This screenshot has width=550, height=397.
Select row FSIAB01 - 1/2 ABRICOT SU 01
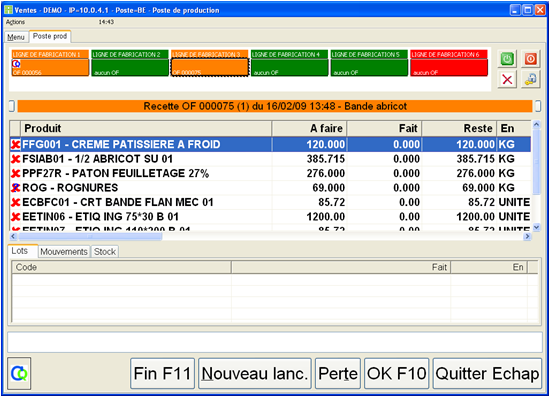click(x=270, y=159)
